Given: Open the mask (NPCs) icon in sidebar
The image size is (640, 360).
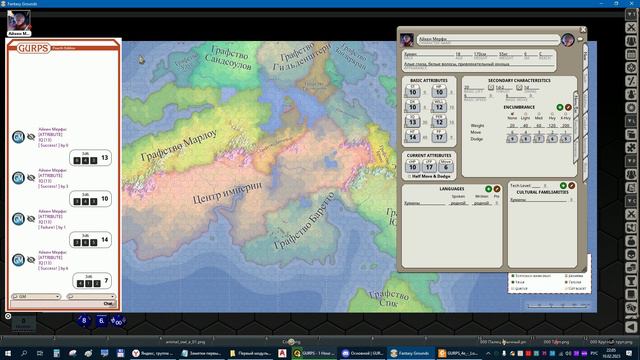Looking at the screenshot, I should 631,254.
